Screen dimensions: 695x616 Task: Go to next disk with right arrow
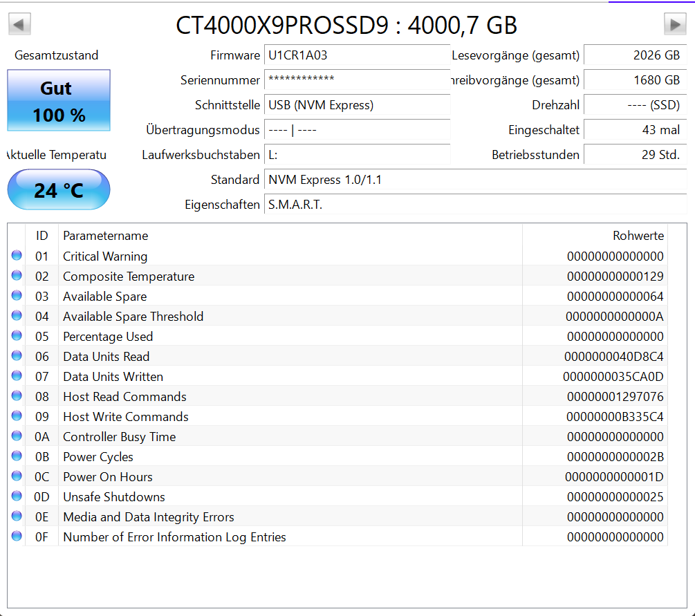click(x=675, y=24)
